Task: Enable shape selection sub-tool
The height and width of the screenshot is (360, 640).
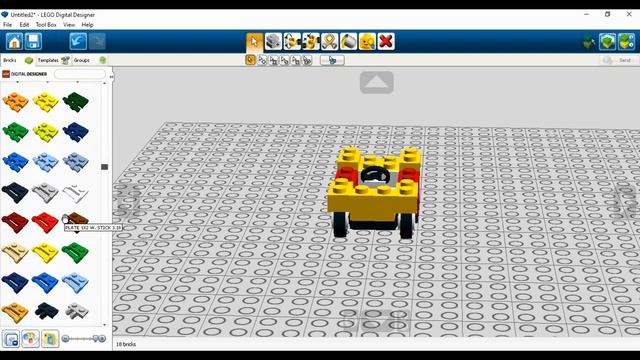Action: coord(296,60)
